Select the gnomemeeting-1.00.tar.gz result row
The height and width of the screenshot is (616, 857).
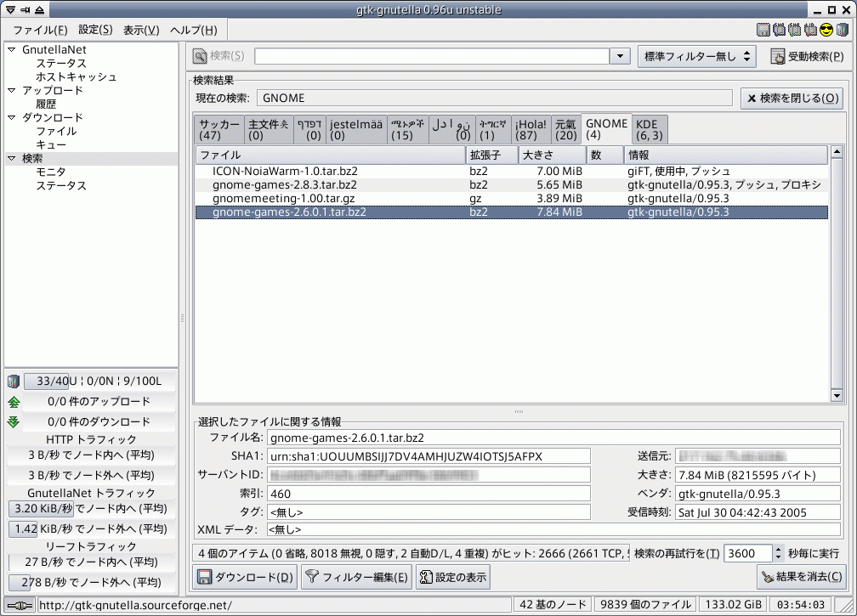click(284, 198)
